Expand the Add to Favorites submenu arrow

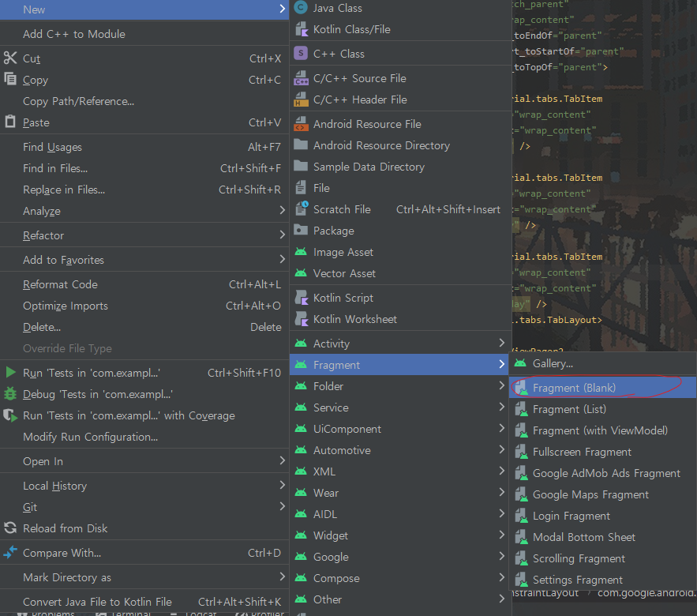pyautogui.click(x=282, y=259)
